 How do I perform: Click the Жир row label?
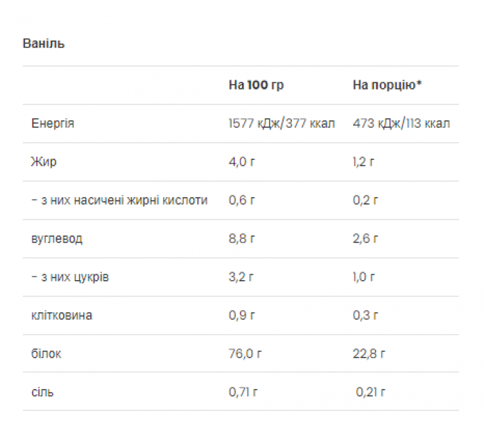[44, 161]
